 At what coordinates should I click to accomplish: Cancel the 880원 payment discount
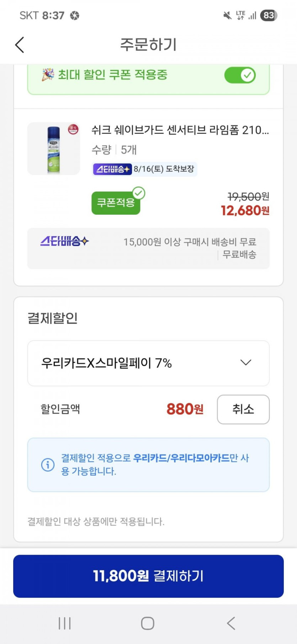(243, 409)
